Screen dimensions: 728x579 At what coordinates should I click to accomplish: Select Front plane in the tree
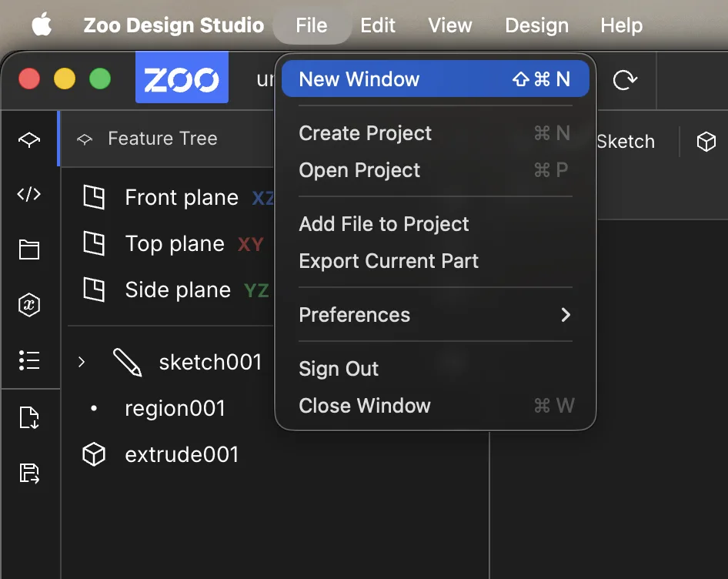coord(182,198)
